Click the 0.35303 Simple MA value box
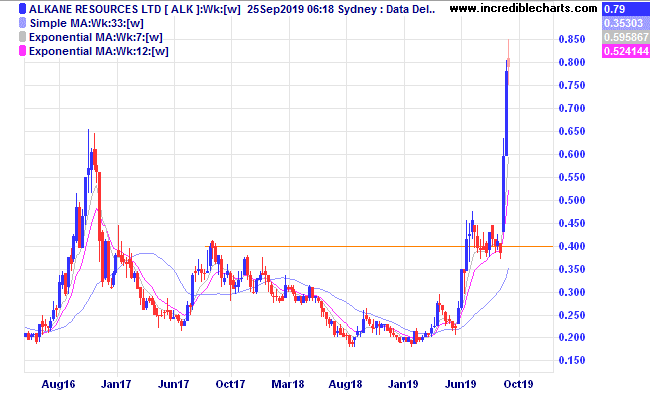Image resolution: width=651 pixels, height=395 pixels. [626, 23]
